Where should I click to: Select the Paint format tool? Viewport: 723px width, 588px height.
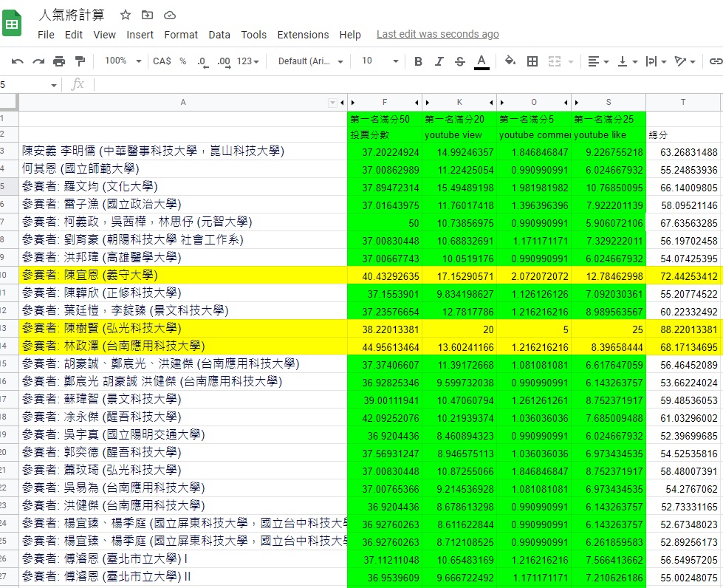point(80,61)
